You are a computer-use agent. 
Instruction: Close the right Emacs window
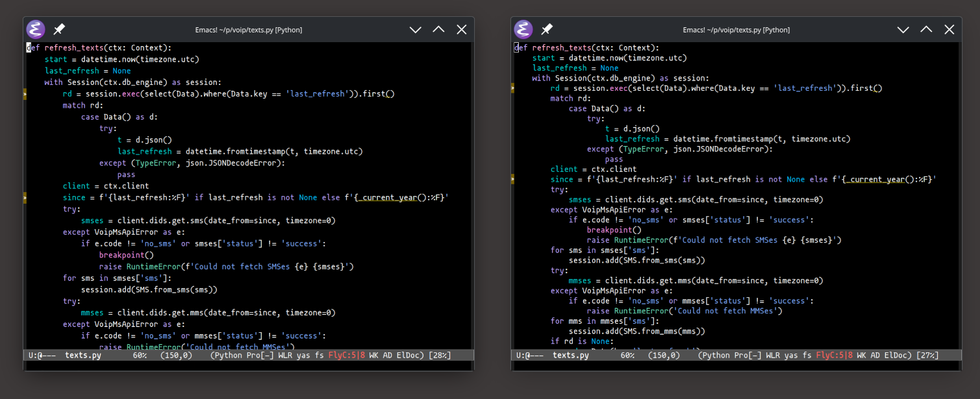coord(949,30)
